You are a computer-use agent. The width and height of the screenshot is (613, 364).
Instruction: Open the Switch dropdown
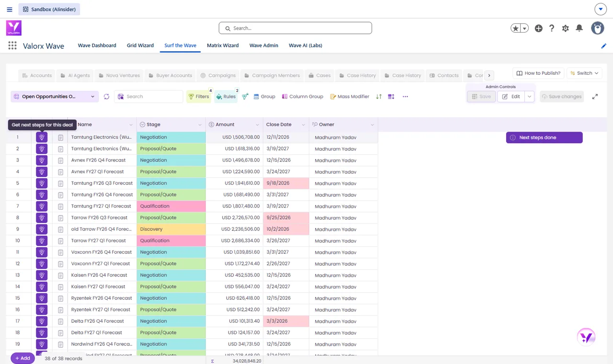pyautogui.click(x=584, y=73)
